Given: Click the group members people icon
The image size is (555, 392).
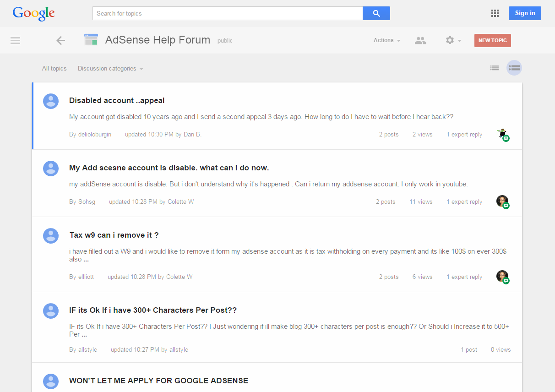Looking at the screenshot, I should point(420,40).
